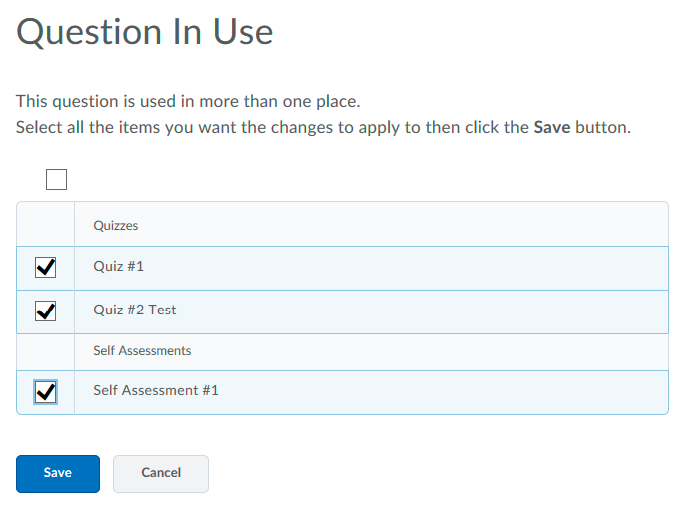
Task: Click the Quiz #2 Test label
Action: coord(135,310)
